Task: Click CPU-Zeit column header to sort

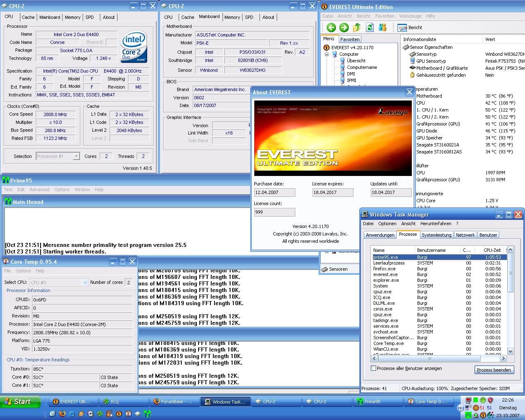Action: tap(489, 250)
